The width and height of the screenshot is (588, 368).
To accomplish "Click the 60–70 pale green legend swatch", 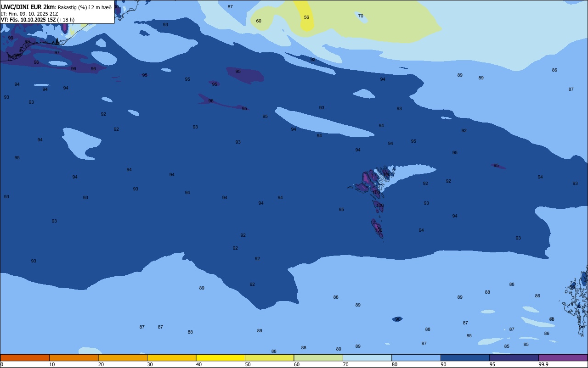I will pyautogui.click(x=318, y=357).
